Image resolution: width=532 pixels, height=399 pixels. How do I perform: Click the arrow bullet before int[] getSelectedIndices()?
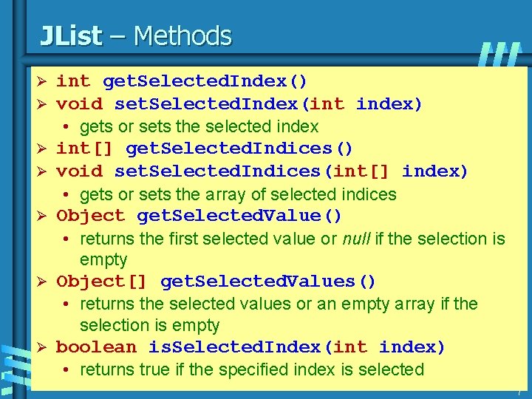point(41,149)
